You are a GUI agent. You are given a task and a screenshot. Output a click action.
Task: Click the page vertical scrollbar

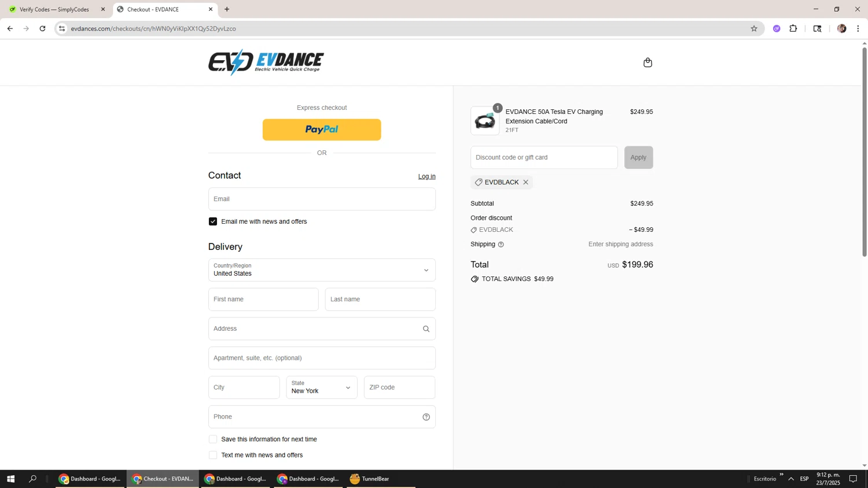click(865, 151)
